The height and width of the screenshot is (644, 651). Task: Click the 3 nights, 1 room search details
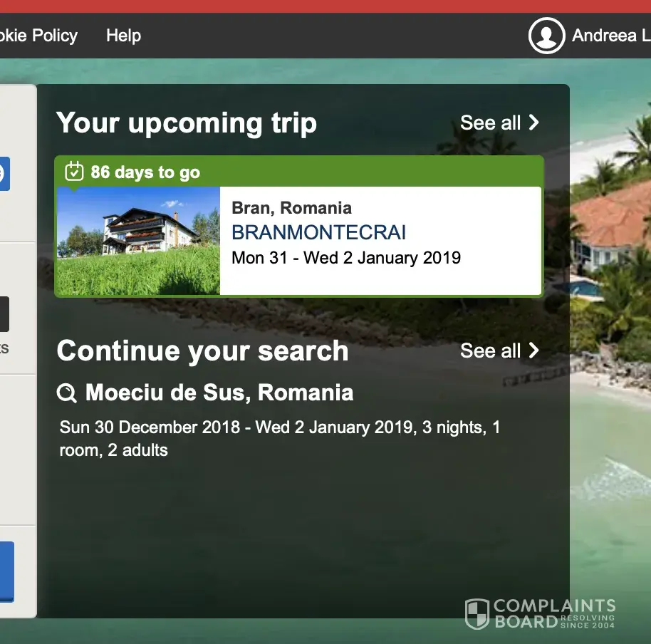click(x=279, y=438)
